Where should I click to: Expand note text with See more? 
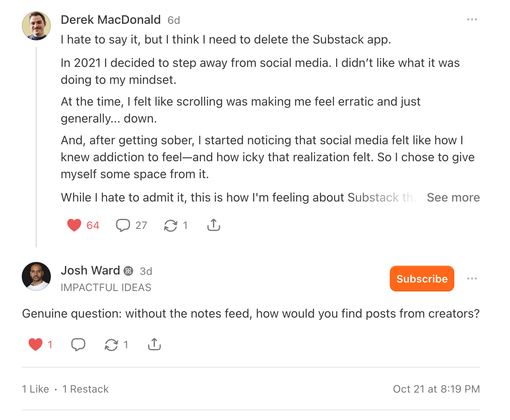point(453,198)
